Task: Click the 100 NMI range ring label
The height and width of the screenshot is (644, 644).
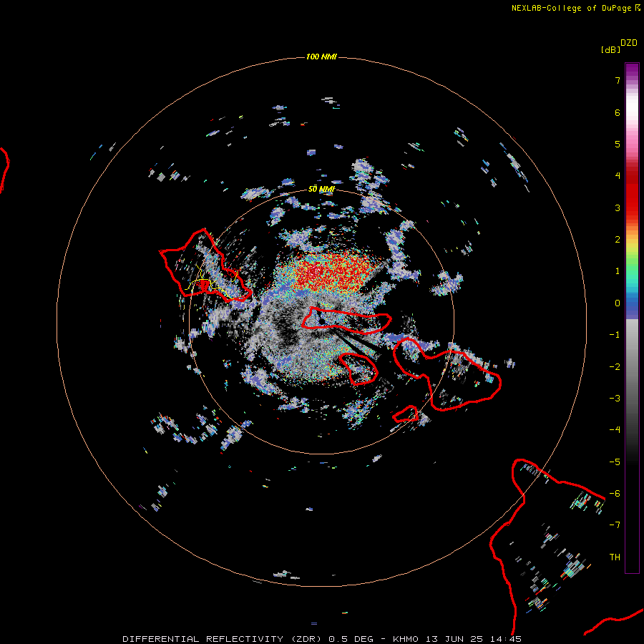Action: [x=321, y=57]
